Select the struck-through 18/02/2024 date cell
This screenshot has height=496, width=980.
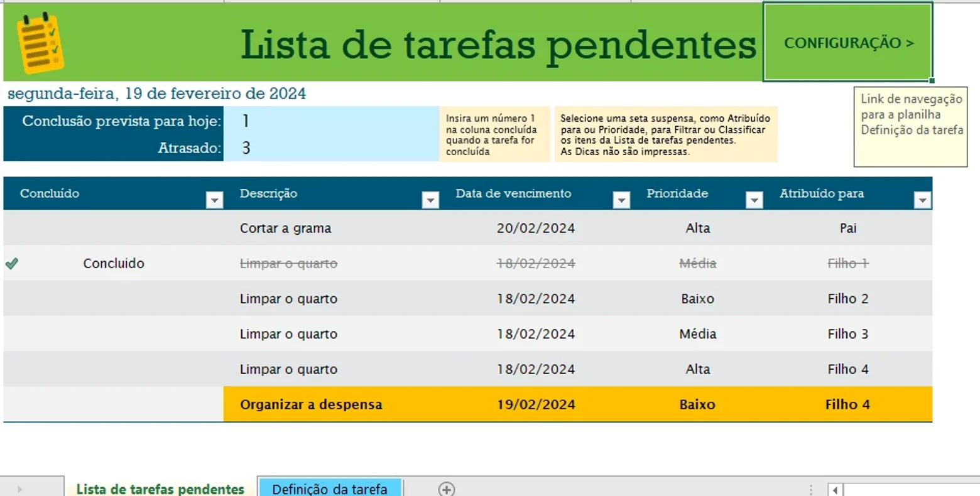tap(535, 263)
